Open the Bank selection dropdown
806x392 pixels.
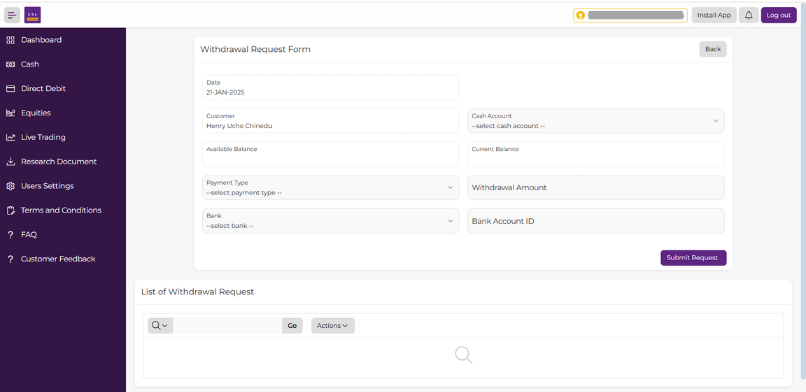point(331,221)
